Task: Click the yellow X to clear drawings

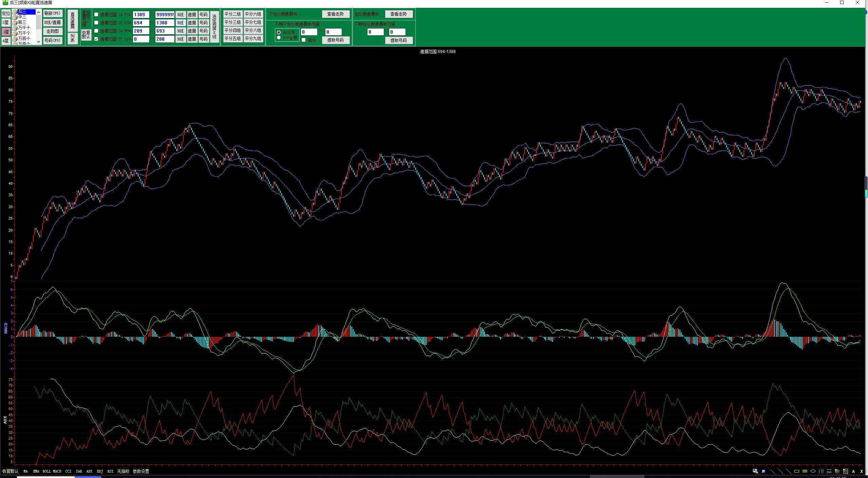Action: 862,471
